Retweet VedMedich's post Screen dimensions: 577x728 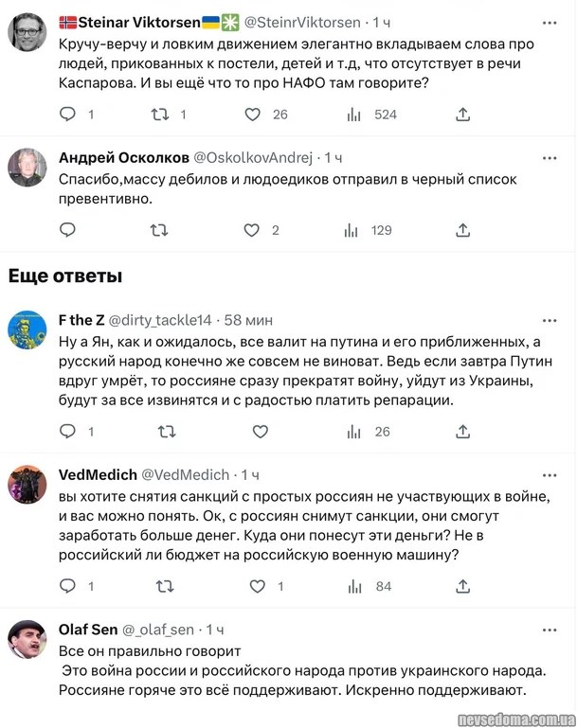coord(160,586)
